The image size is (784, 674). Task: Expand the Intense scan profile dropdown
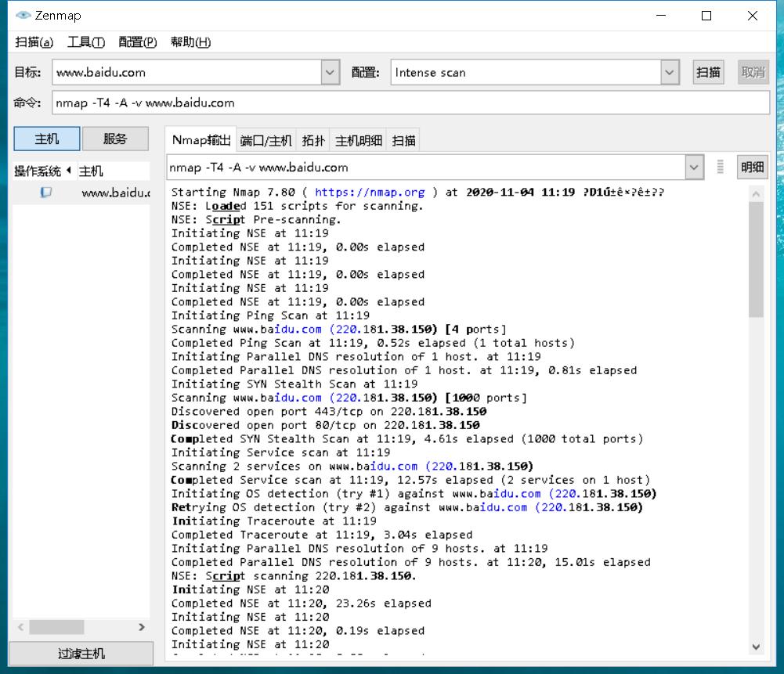(670, 73)
